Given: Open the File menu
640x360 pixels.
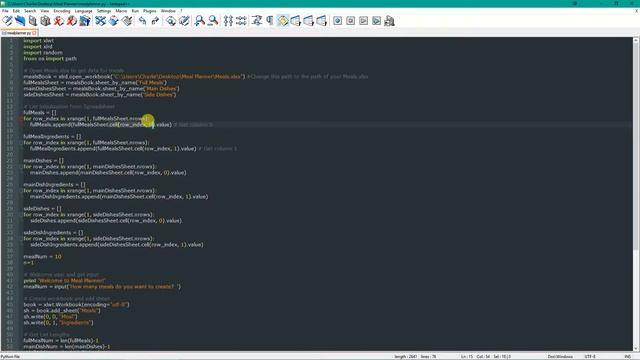Looking at the screenshot, I should [x=5, y=11].
